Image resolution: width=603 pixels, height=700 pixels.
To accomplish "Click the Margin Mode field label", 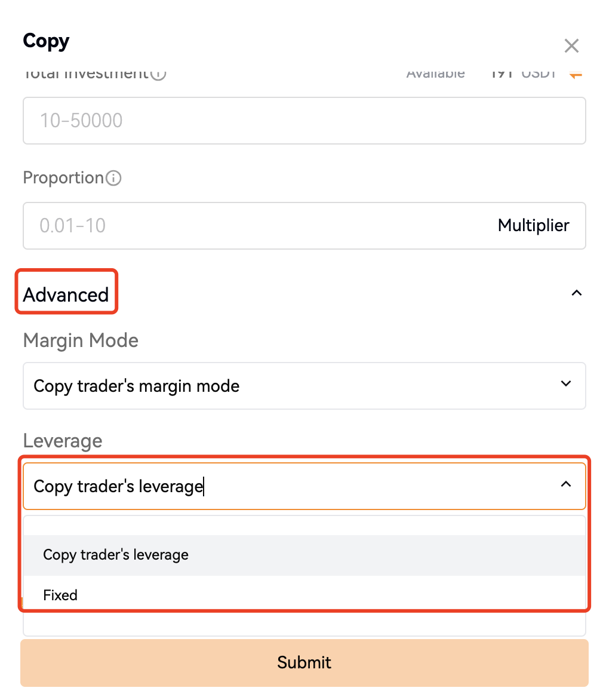I will pos(81,340).
